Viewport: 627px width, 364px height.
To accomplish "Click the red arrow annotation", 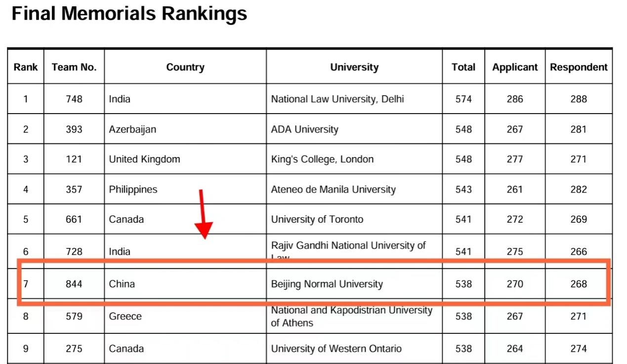I will point(203,215).
